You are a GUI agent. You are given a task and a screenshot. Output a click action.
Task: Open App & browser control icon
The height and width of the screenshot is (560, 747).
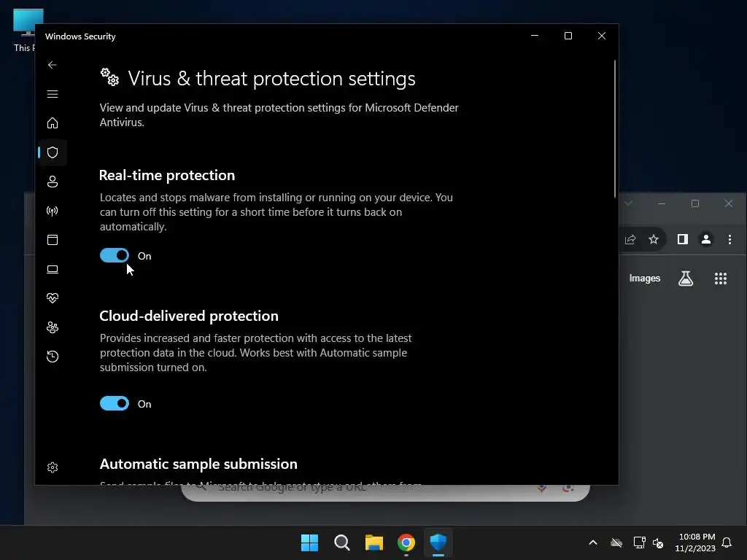pos(53,239)
